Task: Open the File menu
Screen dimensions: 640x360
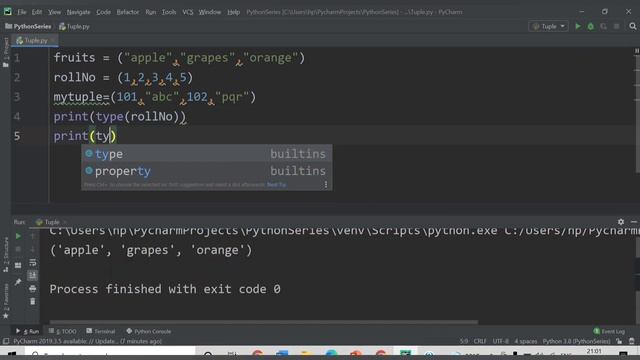Action: coord(22,12)
